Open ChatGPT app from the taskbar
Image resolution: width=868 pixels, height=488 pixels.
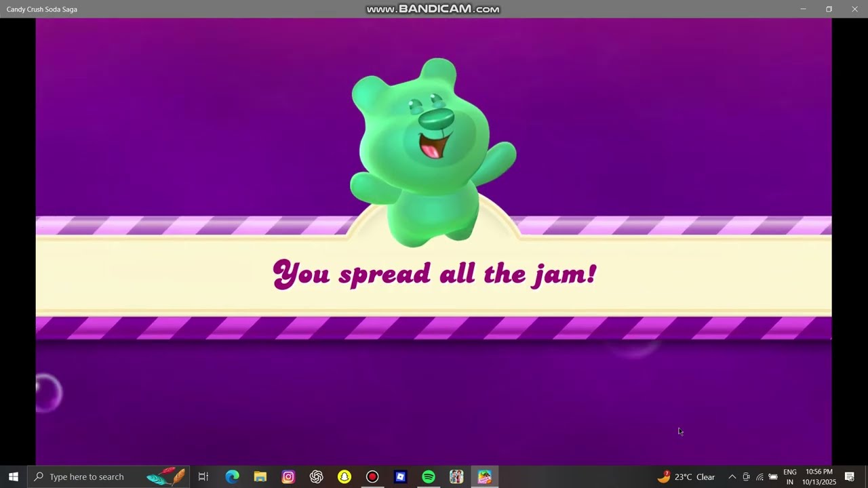click(x=317, y=476)
